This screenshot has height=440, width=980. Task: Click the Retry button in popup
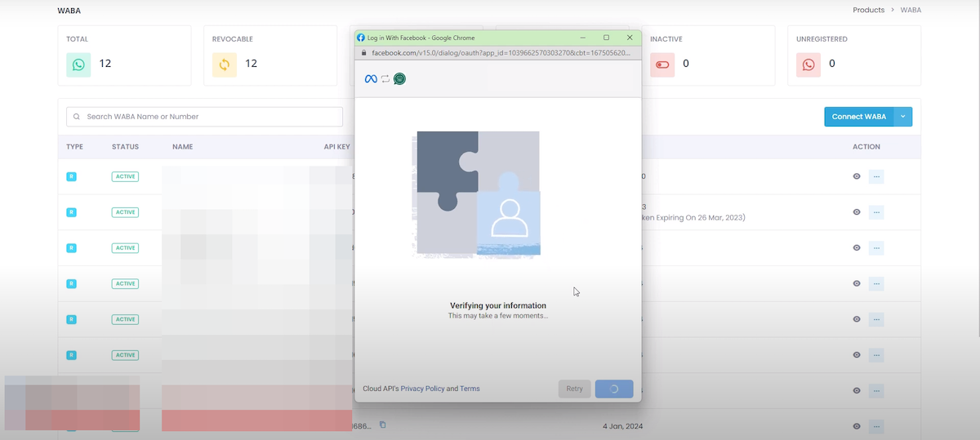[575, 389]
